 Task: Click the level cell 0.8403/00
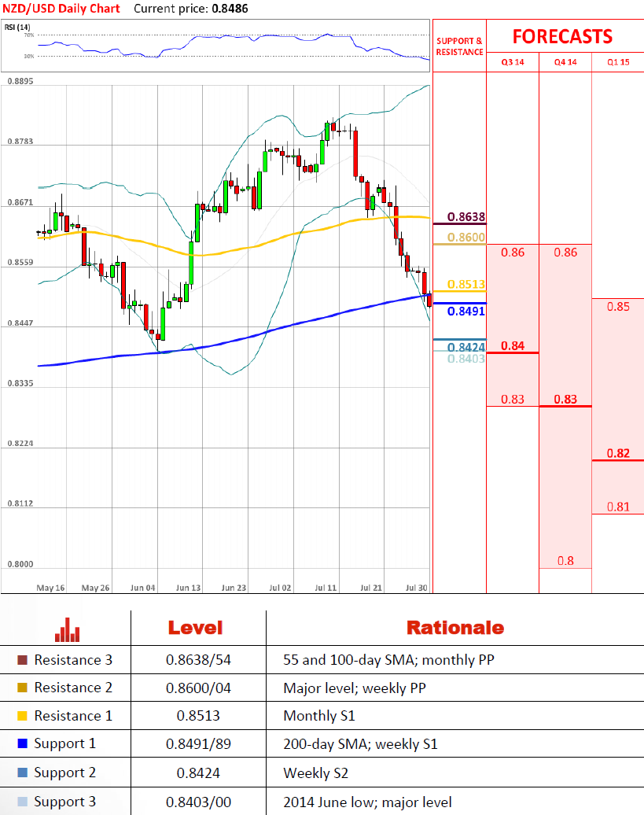[198, 802]
